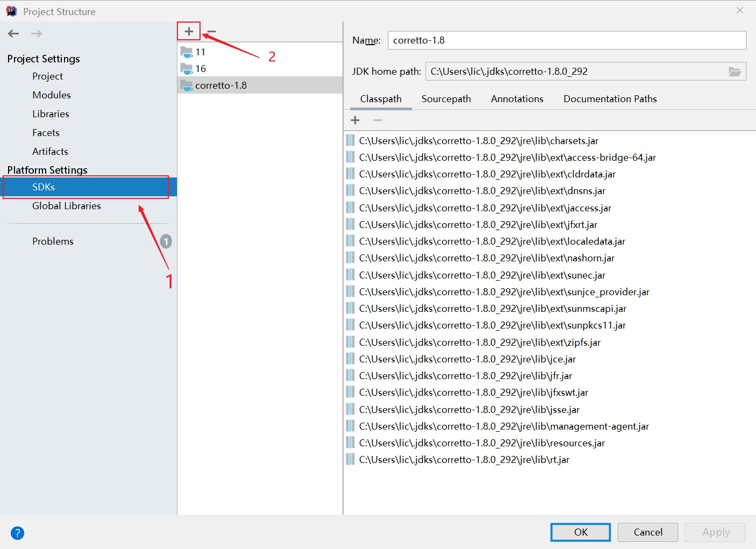Select the management-agent.jar classpath entry

pos(550,426)
